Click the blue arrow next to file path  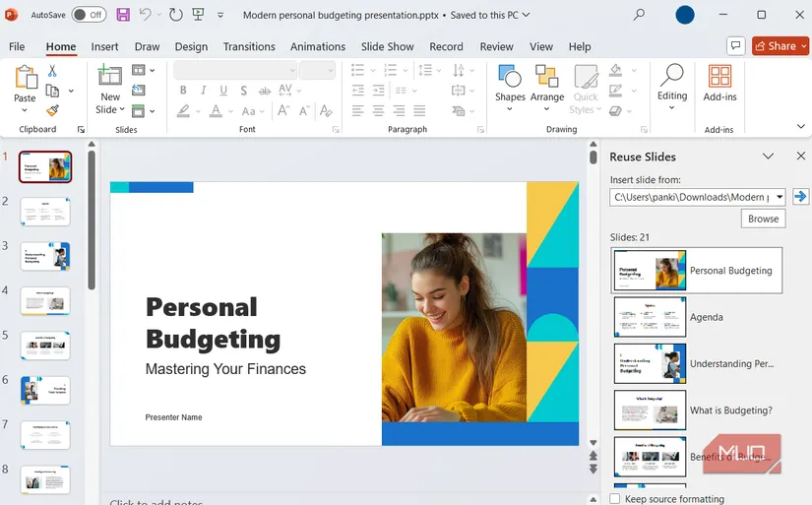800,197
